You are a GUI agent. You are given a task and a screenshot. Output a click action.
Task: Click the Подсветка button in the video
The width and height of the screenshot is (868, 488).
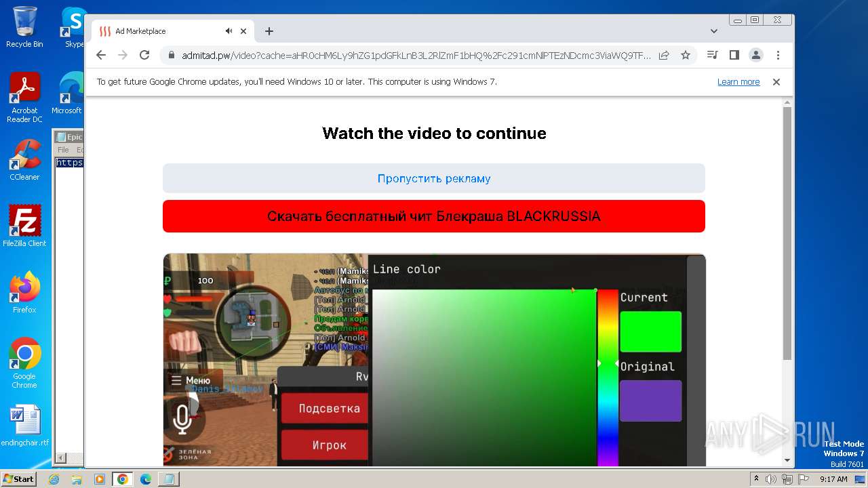(x=325, y=409)
